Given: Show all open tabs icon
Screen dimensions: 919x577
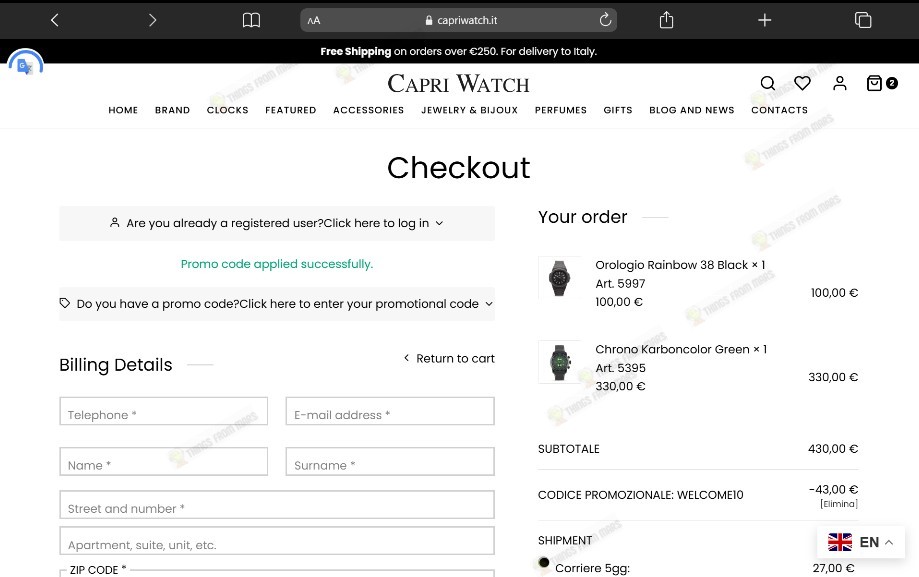Looking at the screenshot, I should pyautogui.click(x=863, y=20).
